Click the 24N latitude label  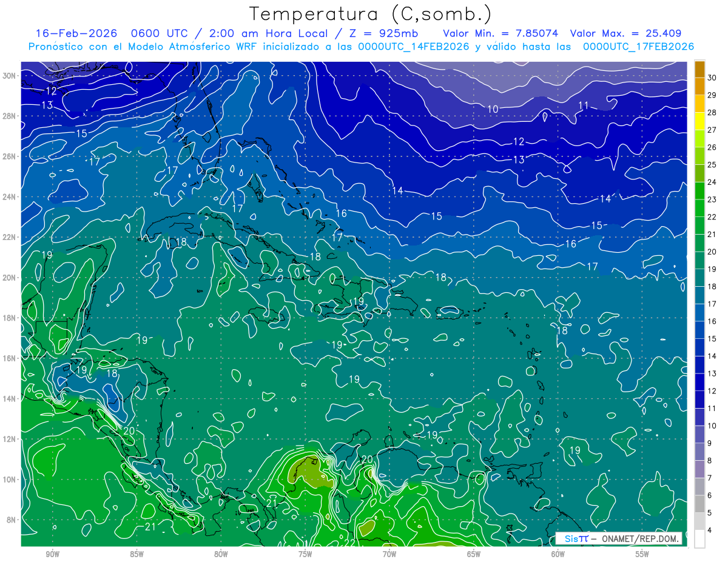click(9, 197)
